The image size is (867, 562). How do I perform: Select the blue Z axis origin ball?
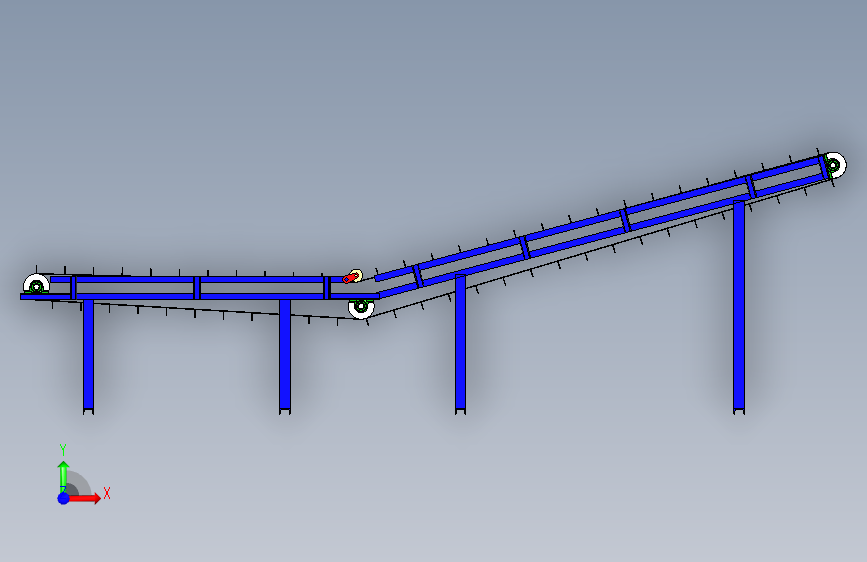pyautogui.click(x=64, y=498)
